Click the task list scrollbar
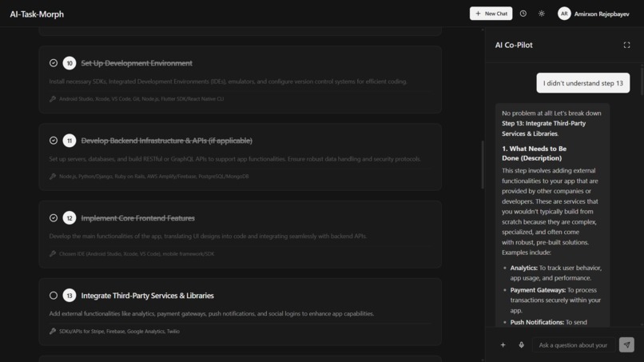Screen dimensions: 644x362 (483, 165)
